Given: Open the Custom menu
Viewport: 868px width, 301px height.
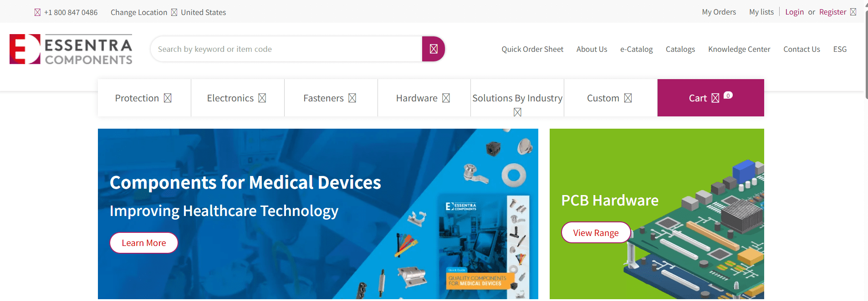Looking at the screenshot, I should 610,98.
